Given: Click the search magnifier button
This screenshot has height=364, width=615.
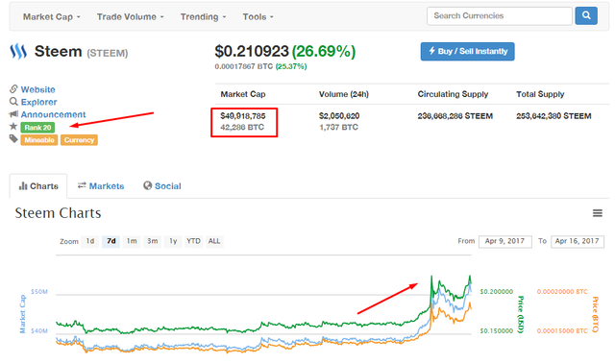Looking at the screenshot, I should [x=586, y=15].
